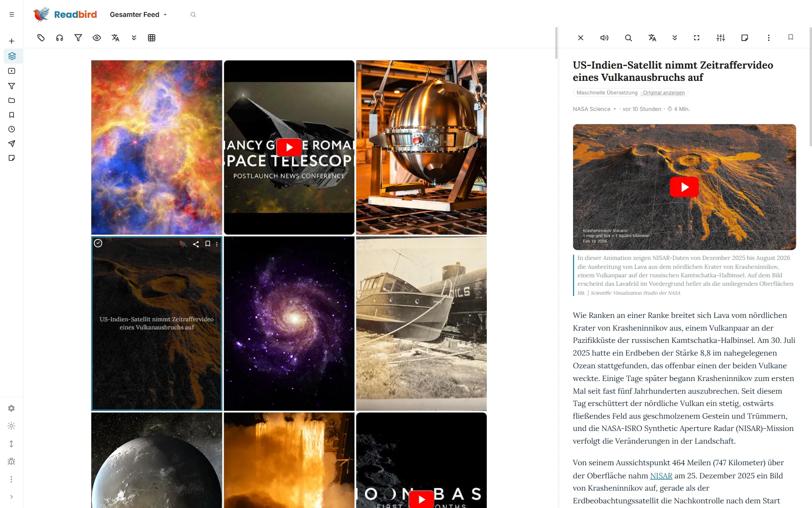Image resolution: width=812 pixels, height=508 pixels.
Task: Click double chevron down in feed toolbar
Action: 134,38
